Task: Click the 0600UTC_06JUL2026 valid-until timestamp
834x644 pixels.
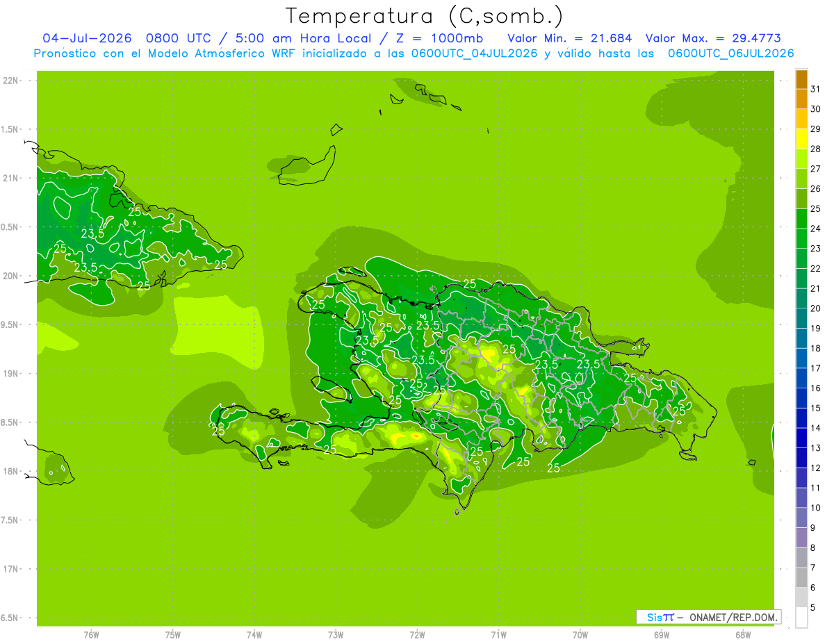Action: pos(730,53)
